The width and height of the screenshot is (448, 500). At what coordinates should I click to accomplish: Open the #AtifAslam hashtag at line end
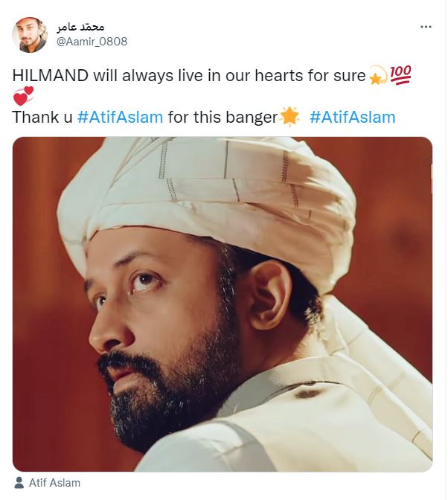(352, 117)
